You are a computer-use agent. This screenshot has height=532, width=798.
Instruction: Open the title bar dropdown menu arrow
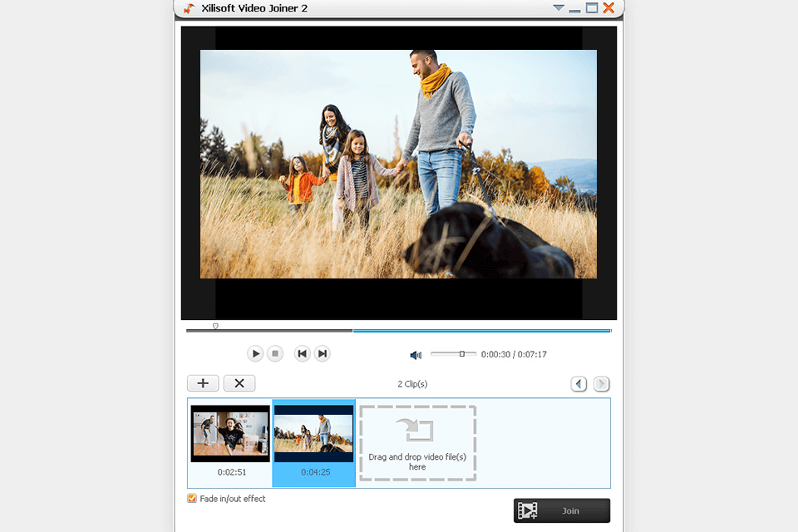tap(558, 8)
